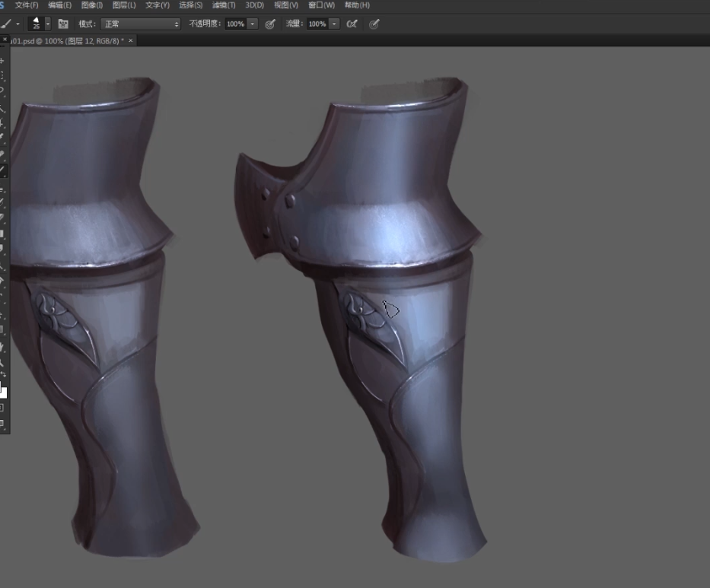The image size is (710, 588).
Task: Open the white background color swatch
Action: tap(4, 392)
